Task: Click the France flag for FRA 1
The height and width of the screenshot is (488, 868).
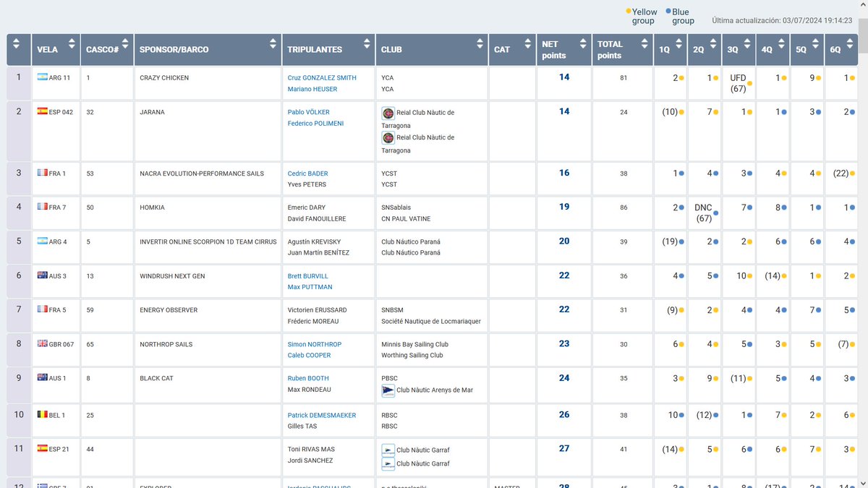Action: click(43, 173)
